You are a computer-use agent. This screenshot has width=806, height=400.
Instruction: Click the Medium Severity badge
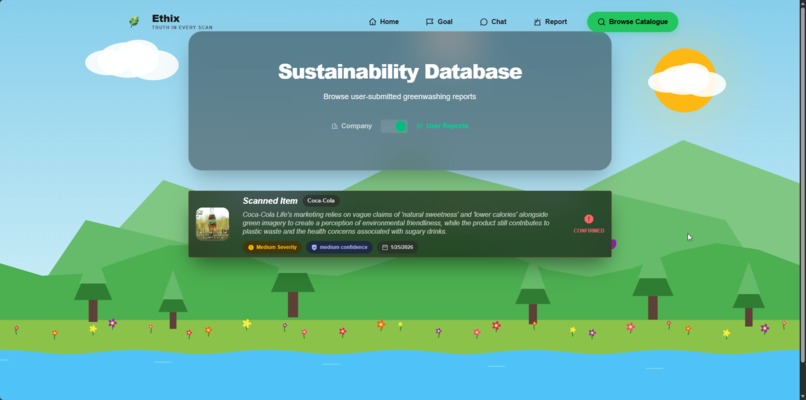[272, 247]
